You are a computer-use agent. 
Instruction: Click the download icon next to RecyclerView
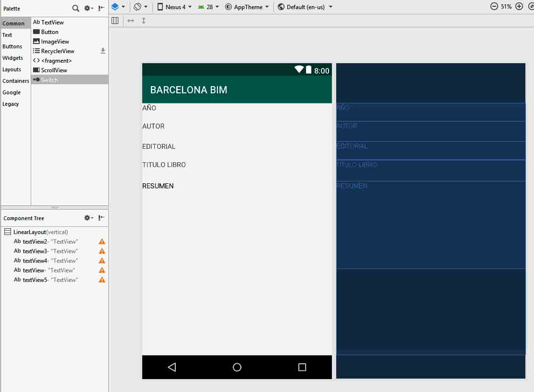click(102, 51)
